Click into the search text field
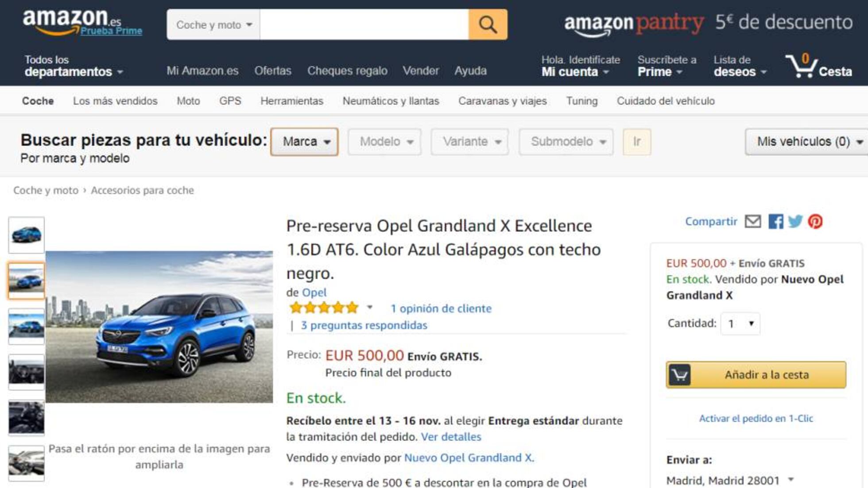868x488 pixels. (364, 25)
